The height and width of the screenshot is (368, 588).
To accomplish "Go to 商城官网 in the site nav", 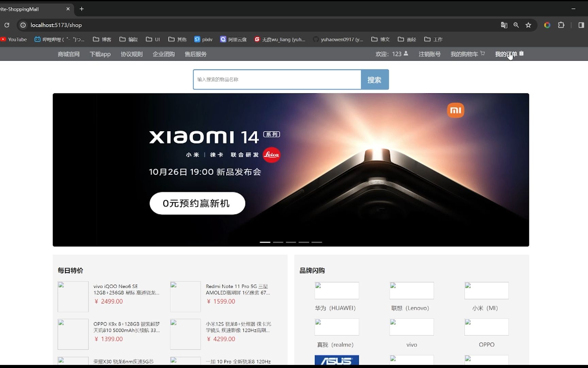I will [x=69, y=54].
